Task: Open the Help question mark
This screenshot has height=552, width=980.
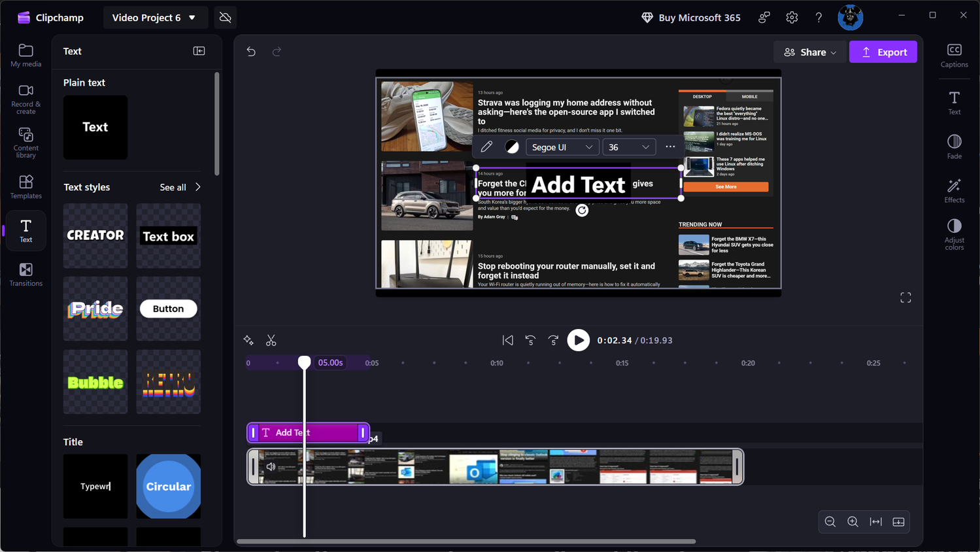Action: tap(819, 18)
